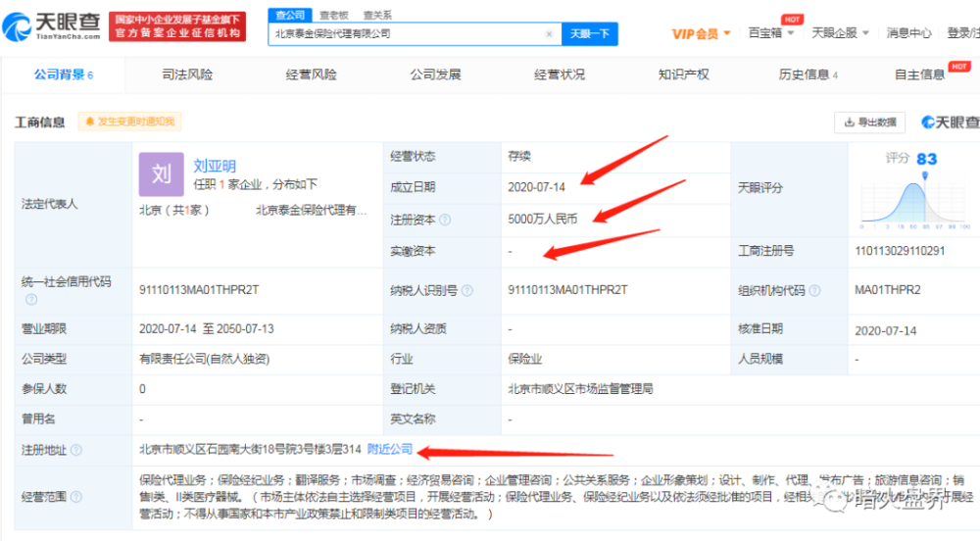The height and width of the screenshot is (541, 980).
Task: Click the help icon next to 经营范围
Action: click(76, 497)
